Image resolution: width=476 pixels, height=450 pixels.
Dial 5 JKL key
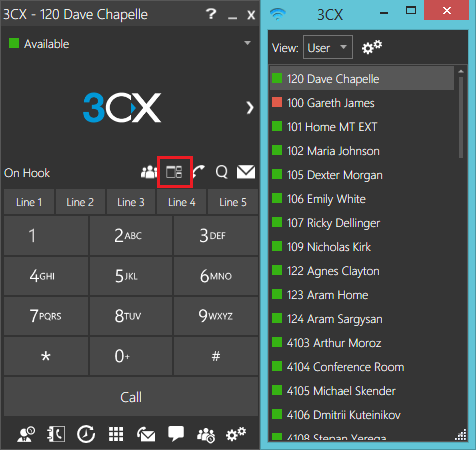tap(131, 276)
